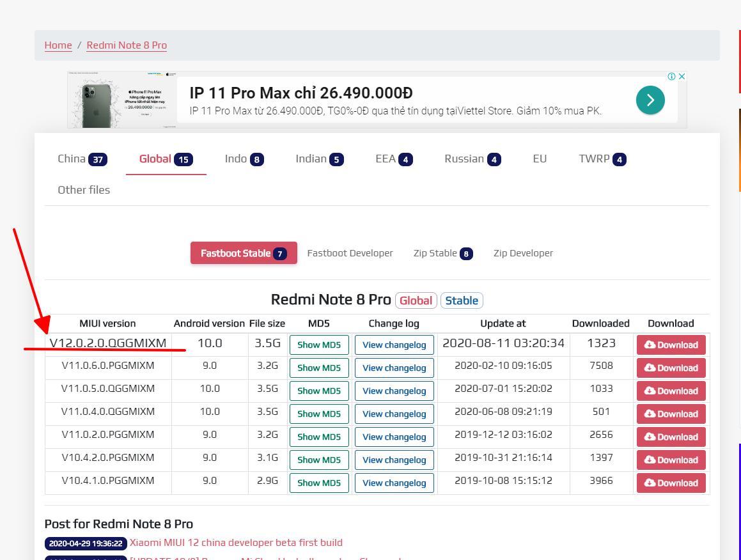Click the iPhone 11 Pro ad thumbnail
741x560 pixels.
click(x=123, y=100)
